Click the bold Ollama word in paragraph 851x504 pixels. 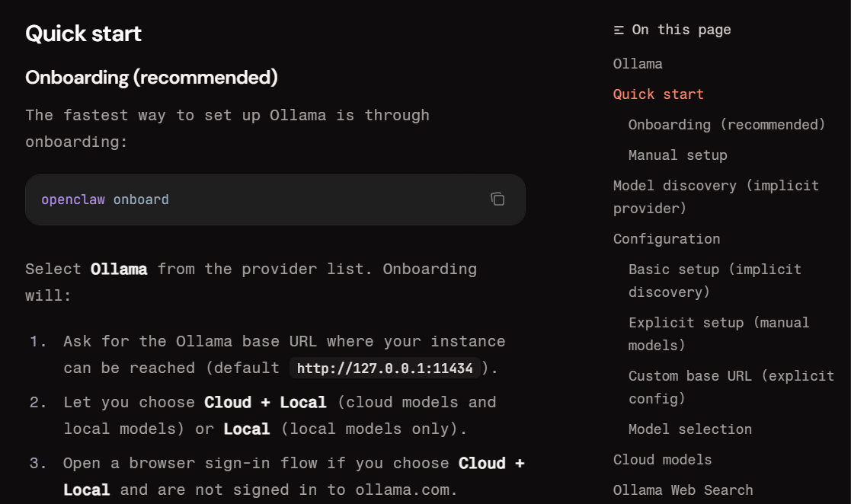click(x=119, y=269)
